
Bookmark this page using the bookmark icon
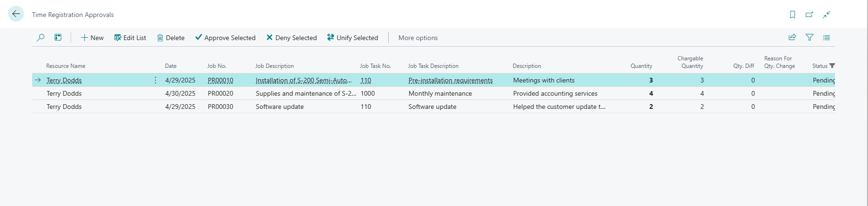tap(792, 15)
